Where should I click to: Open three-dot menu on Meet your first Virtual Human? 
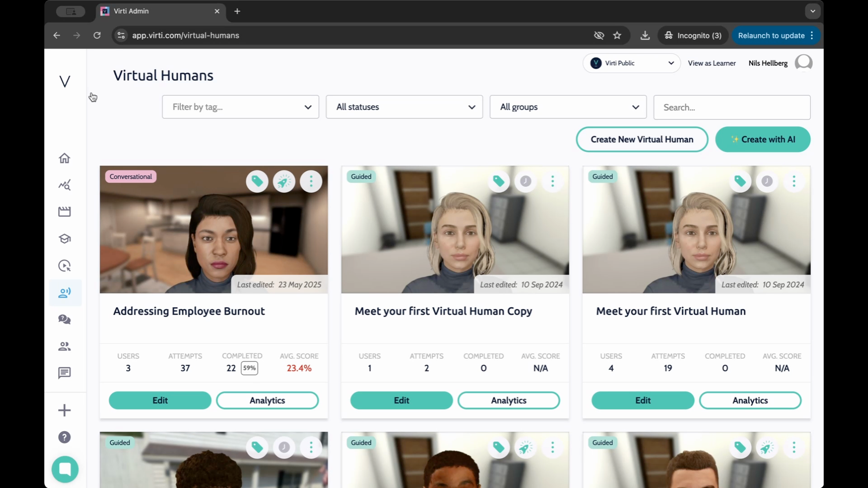(x=794, y=182)
